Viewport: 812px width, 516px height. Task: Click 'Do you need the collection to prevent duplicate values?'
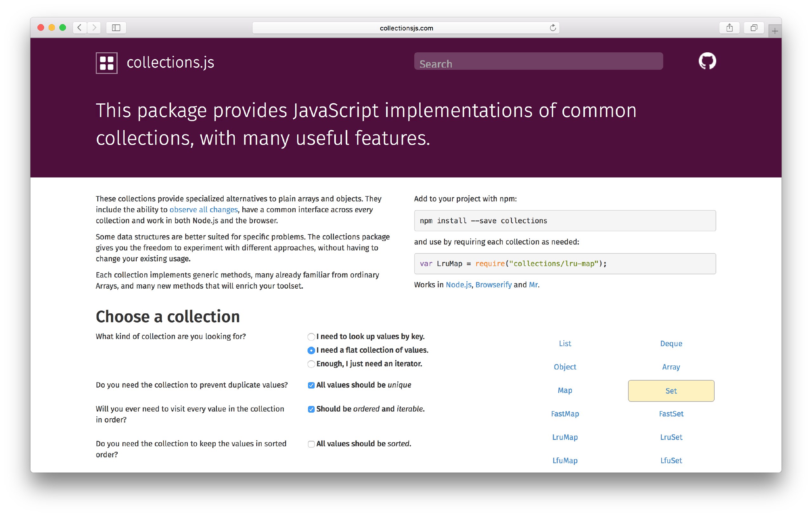pos(192,385)
